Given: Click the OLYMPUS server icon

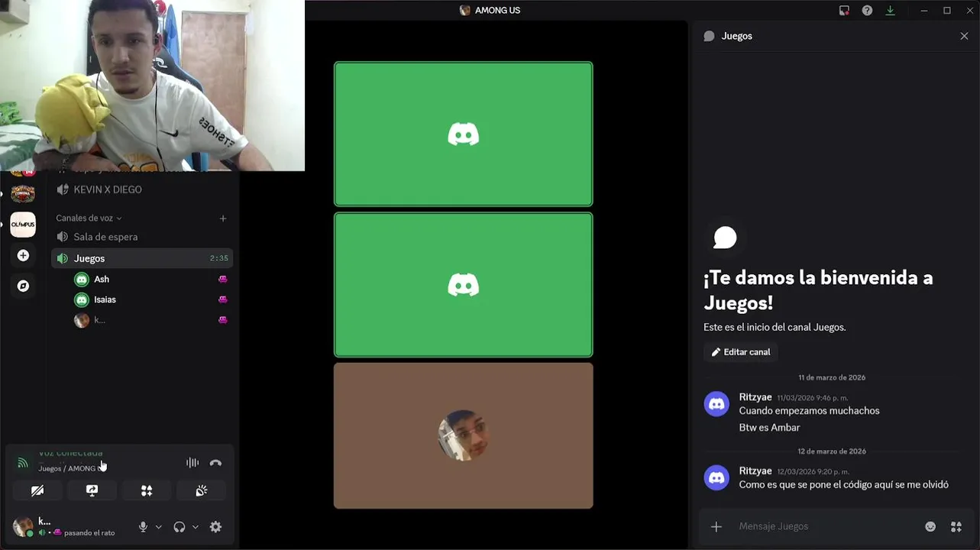Looking at the screenshot, I should pos(23,225).
